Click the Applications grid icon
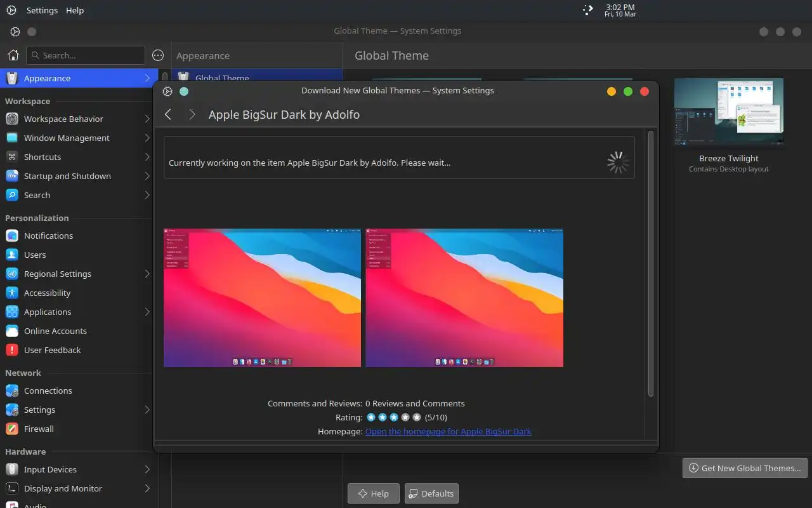The height and width of the screenshot is (508, 812). coord(12,312)
